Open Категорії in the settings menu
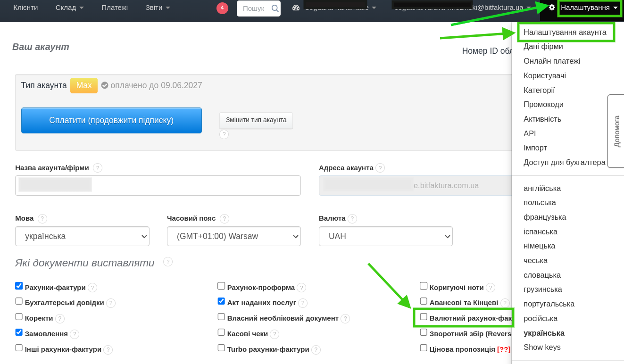Viewport: 624px width, 364px height. [x=539, y=90]
